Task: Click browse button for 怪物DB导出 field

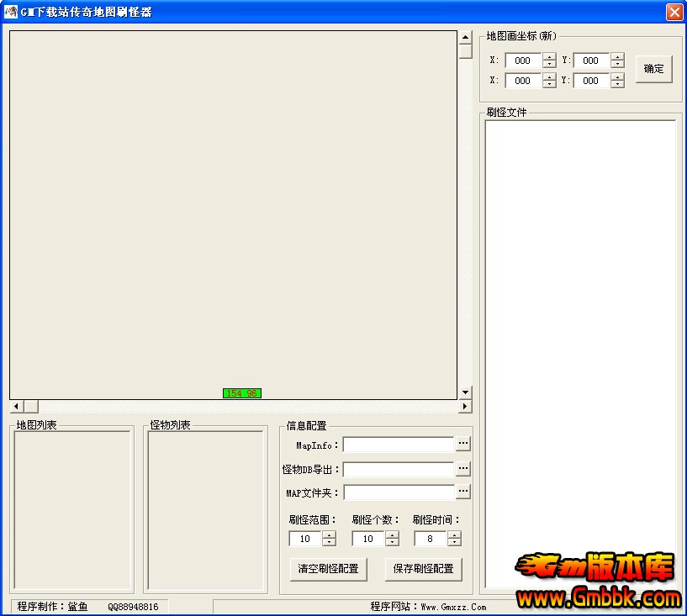Action: pos(463,469)
